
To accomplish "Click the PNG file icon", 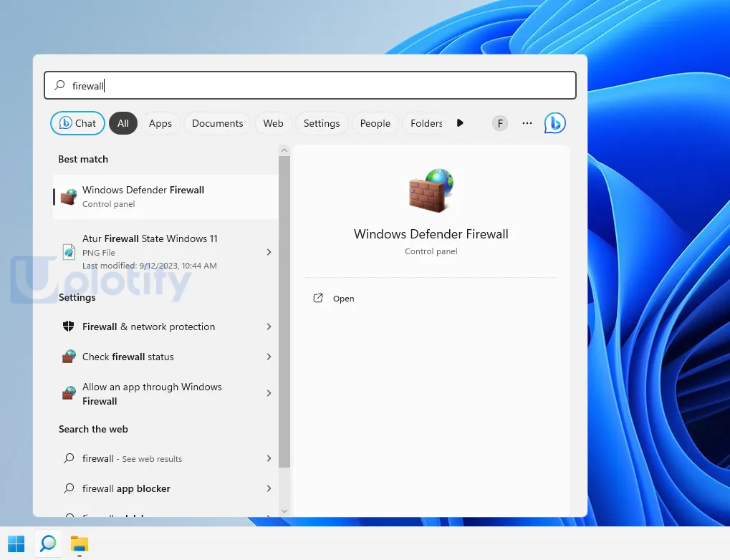I will coord(69,252).
